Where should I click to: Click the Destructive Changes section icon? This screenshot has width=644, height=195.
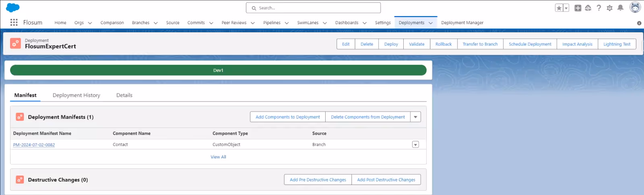click(20, 180)
